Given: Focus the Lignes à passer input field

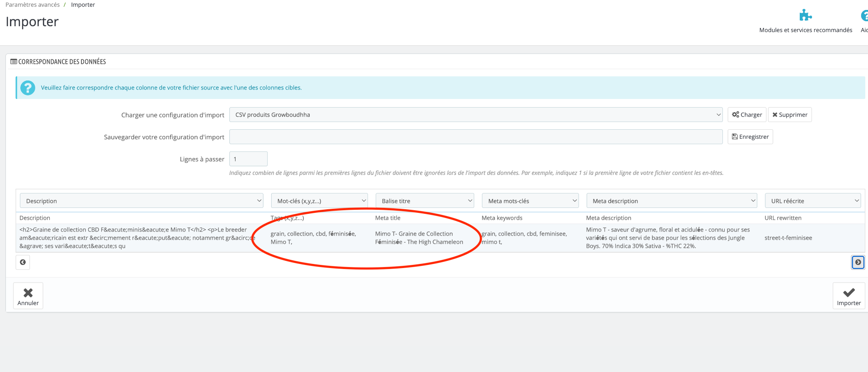Looking at the screenshot, I should (248, 159).
